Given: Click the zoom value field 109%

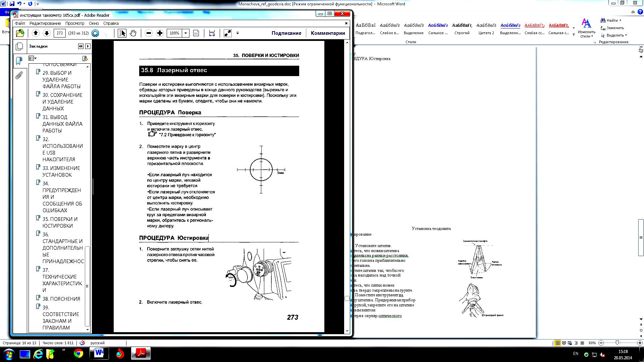Looking at the screenshot, I should [x=174, y=33].
